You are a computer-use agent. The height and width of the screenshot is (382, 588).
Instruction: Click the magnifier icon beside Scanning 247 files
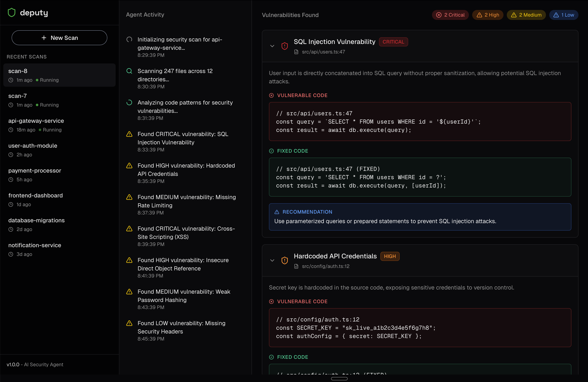129,71
